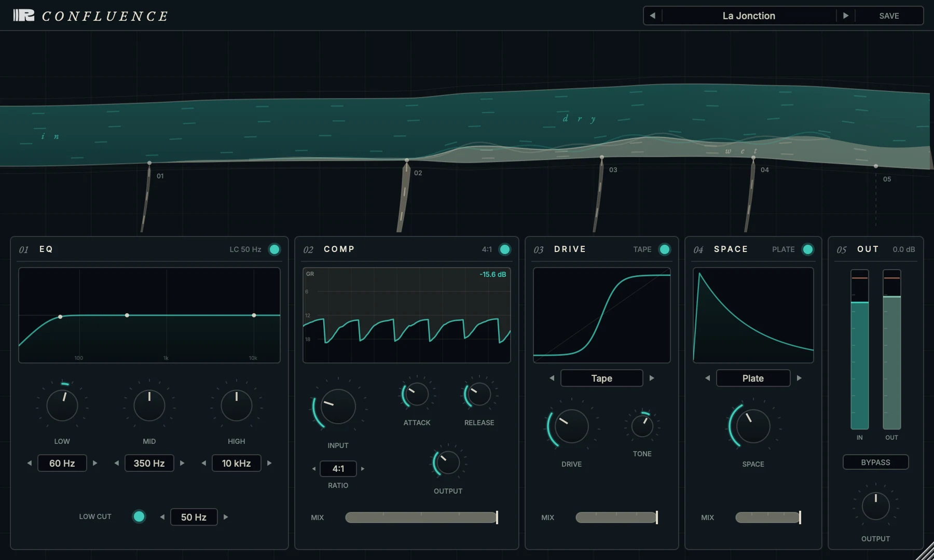
Task: Toggle the DRIVE module power
Action: [x=664, y=249]
